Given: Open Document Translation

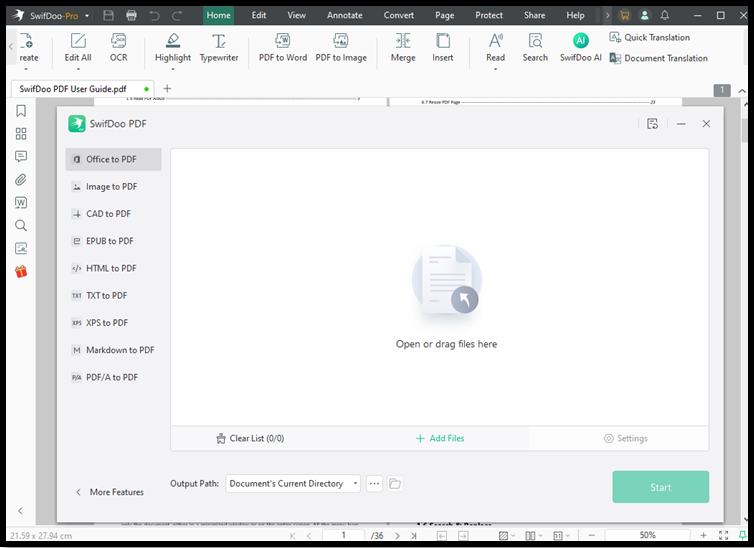Looking at the screenshot, I should 658,58.
